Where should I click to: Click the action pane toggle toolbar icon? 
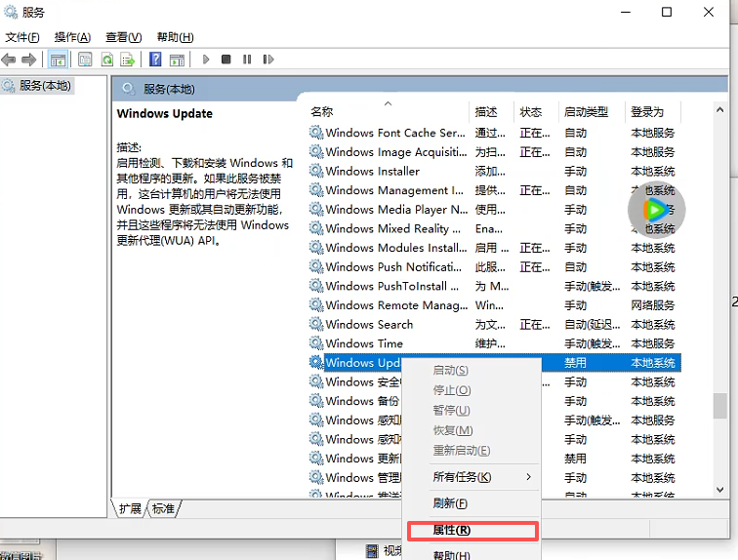(x=177, y=60)
